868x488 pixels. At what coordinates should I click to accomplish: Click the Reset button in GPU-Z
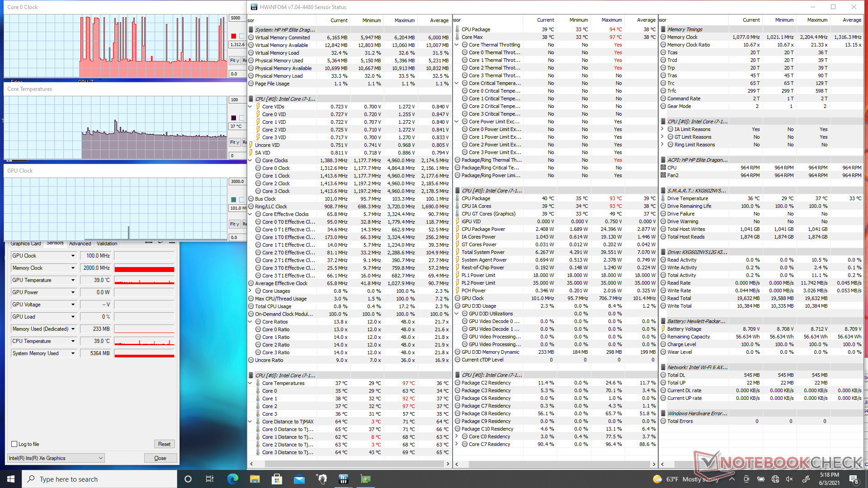click(x=164, y=444)
